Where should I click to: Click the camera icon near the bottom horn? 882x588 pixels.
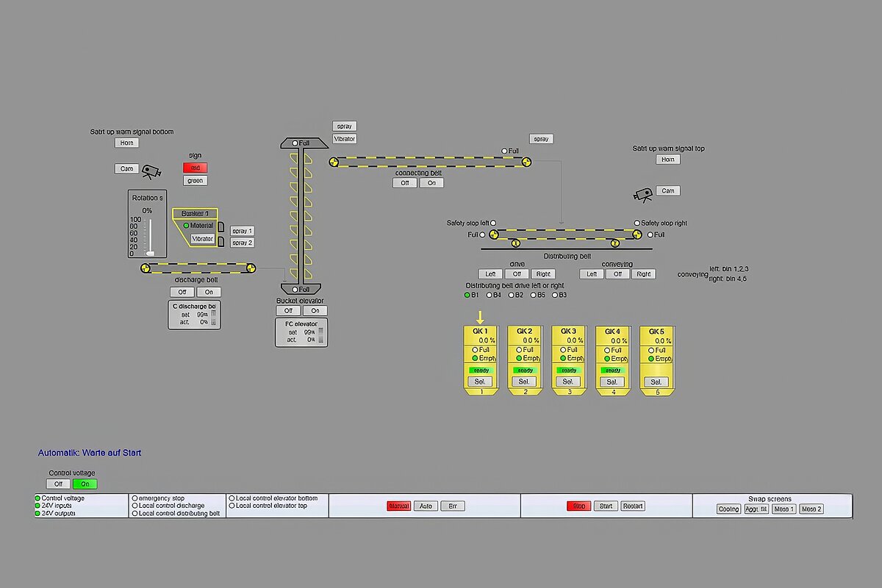tap(151, 172)
